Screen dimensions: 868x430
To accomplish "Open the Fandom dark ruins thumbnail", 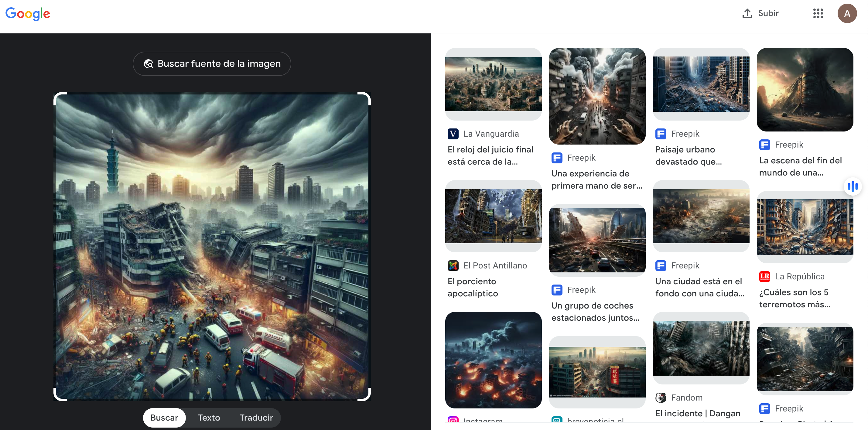I will click(701, 348).
